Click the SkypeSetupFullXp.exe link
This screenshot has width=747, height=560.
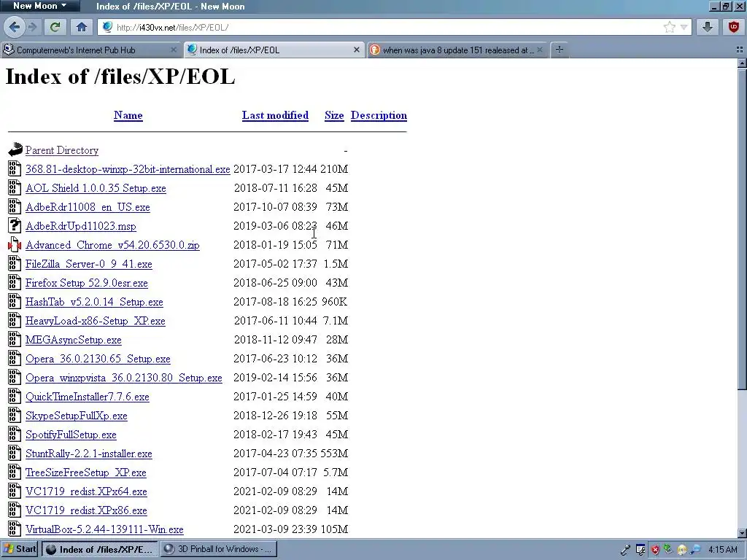(76, 416)
